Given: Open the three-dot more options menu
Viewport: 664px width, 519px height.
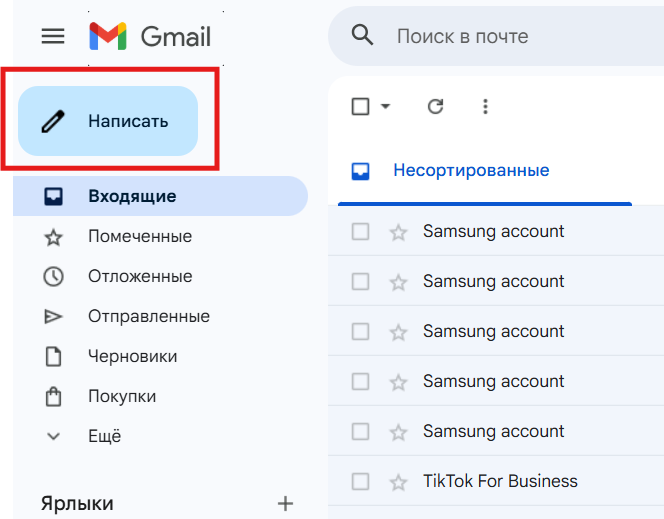Looking at the screenshot, I should click(x=485, y=107).
